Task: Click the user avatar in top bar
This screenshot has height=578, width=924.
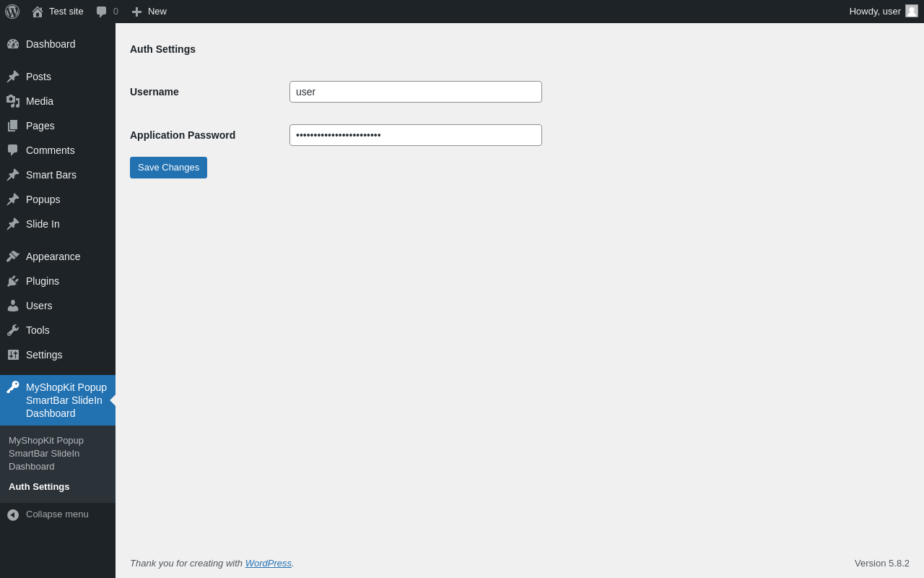Action: [x=912, y=11]
